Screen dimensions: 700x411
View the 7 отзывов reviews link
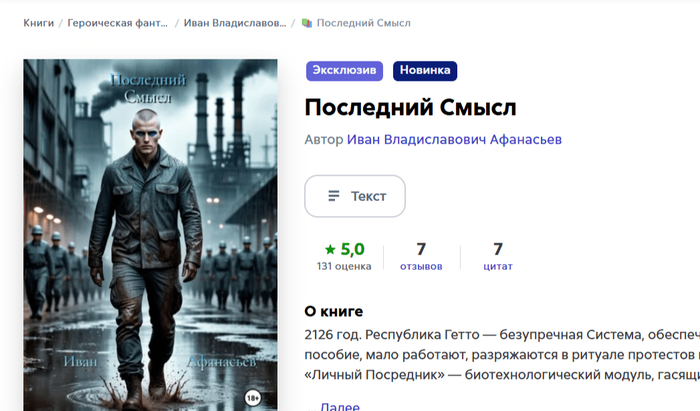click(421, 257)
